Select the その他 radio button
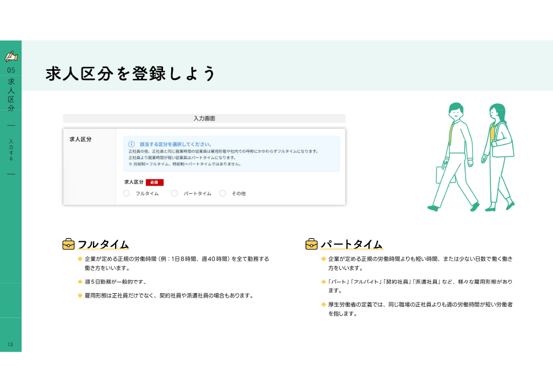The image size is (553, 392). pyautogui.click(x=222, y=193)
